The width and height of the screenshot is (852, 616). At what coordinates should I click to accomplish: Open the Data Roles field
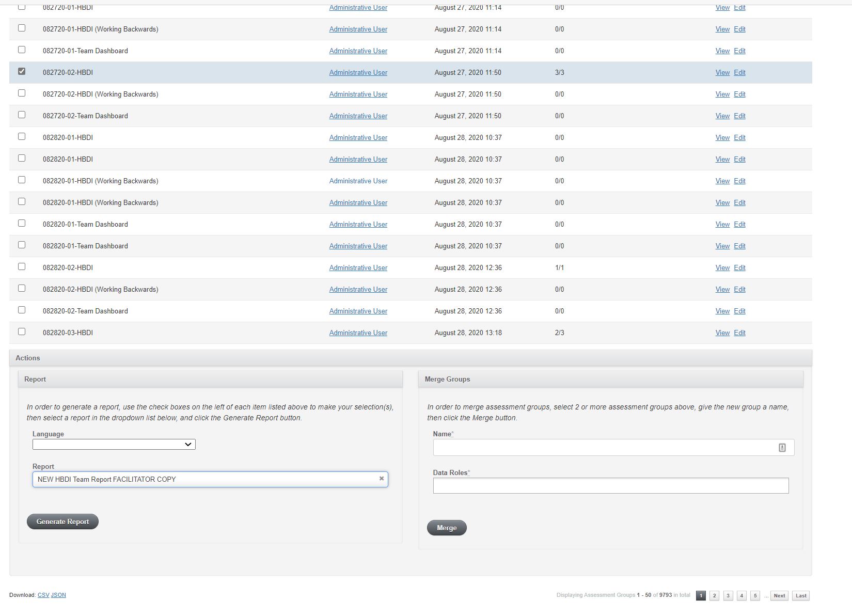tap(610, 486)
